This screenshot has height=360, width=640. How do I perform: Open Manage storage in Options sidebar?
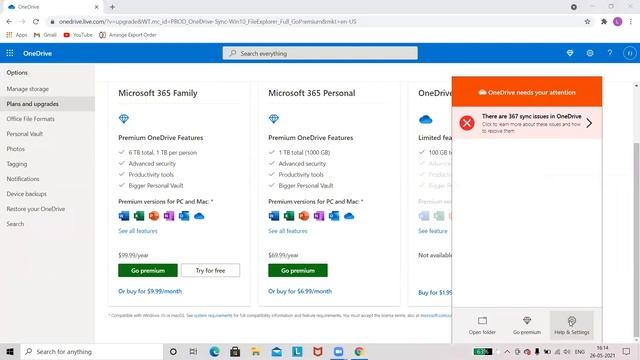27,89
